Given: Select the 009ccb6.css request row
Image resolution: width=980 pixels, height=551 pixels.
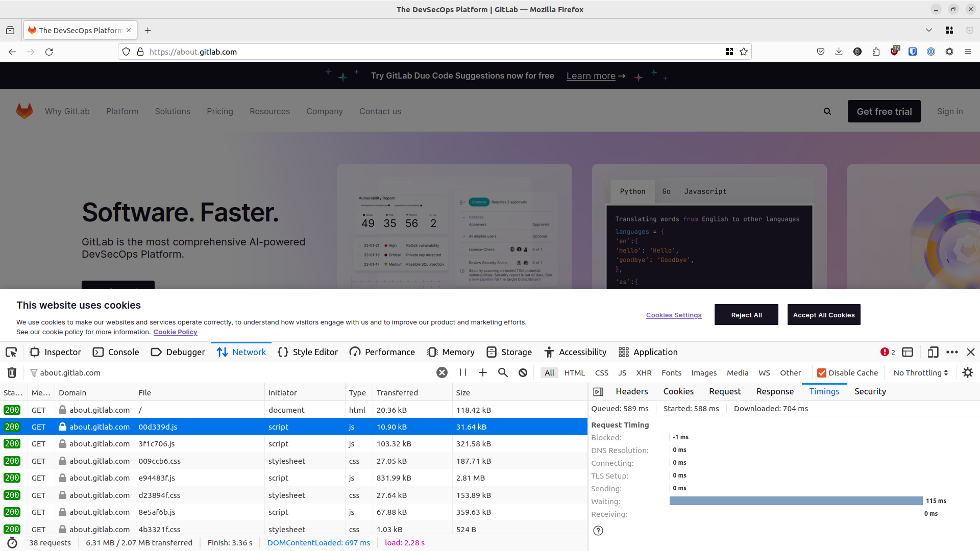Looking at the screenshot, I should click(x=293, y=461).
